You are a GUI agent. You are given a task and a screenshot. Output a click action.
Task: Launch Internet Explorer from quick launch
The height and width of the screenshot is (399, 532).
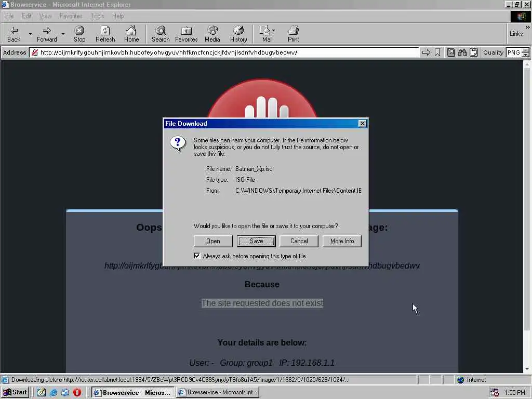tap(54, 393)
